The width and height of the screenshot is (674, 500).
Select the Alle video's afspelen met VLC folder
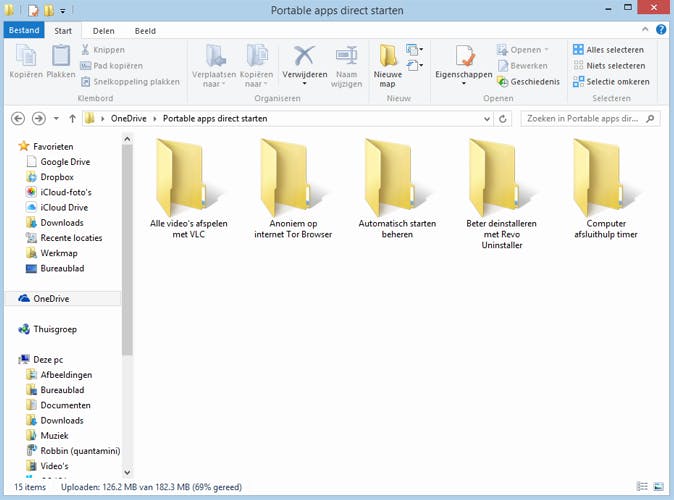coord(188,189)
